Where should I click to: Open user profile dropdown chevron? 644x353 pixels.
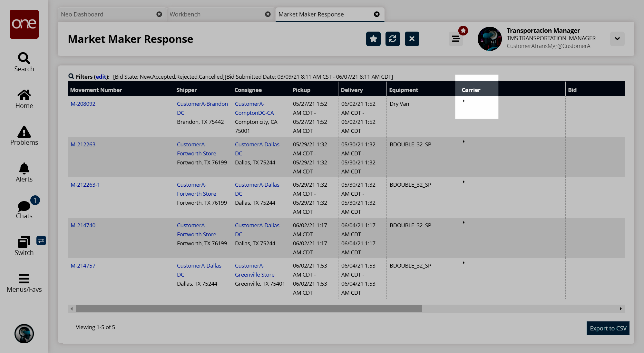point(617,39)
